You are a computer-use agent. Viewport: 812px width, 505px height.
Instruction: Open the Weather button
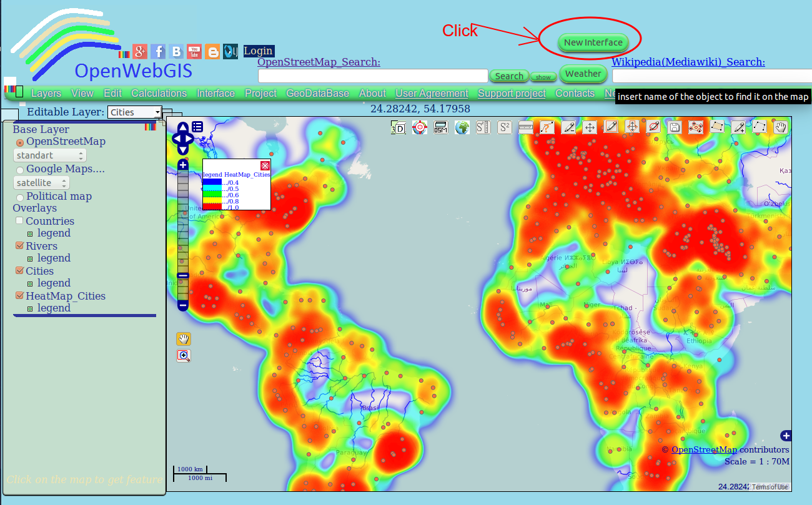click(583, 74)
